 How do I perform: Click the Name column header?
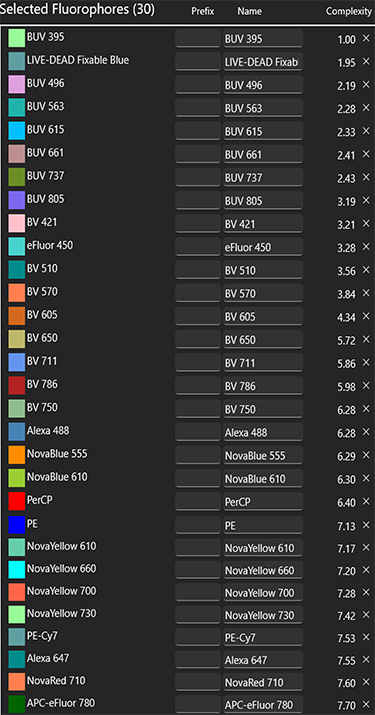coord(250,11)
